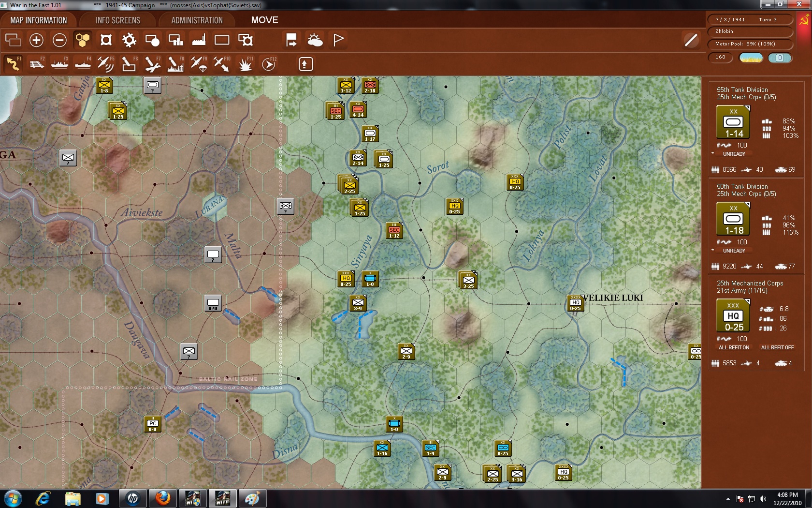812x508 pixels.
Task: Toggle the rectangle-with-bars map icon
Action: (175, 40)
